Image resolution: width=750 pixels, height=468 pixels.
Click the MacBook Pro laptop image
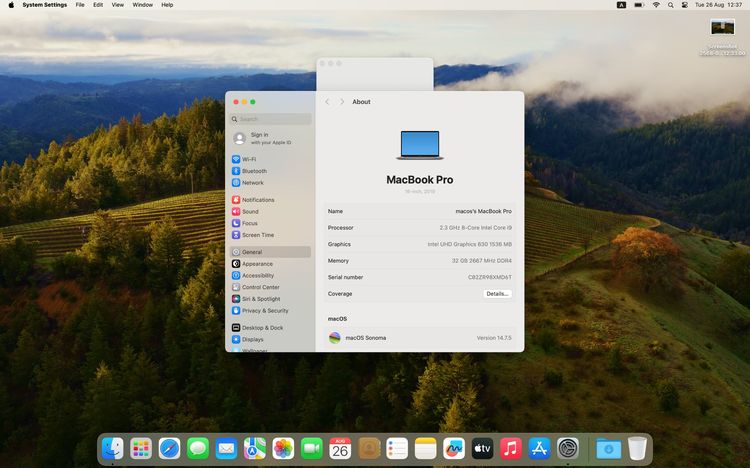coord(420,145)
